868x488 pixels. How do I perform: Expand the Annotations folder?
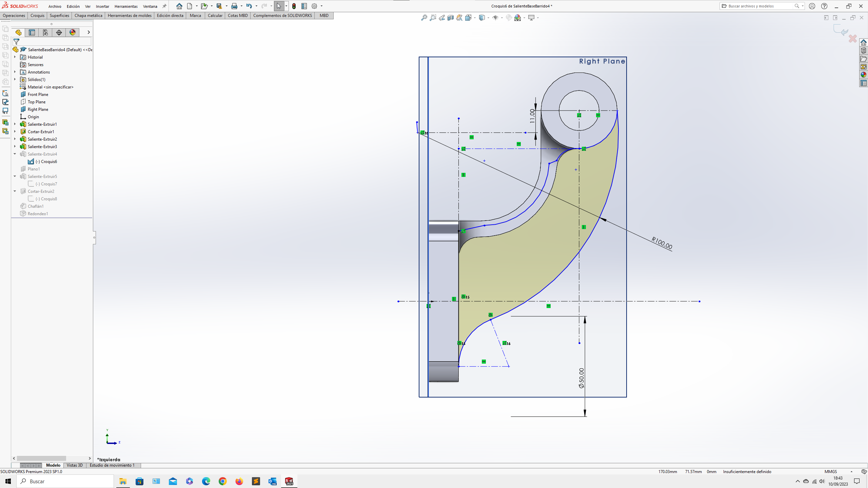click(x=15, y=72)
